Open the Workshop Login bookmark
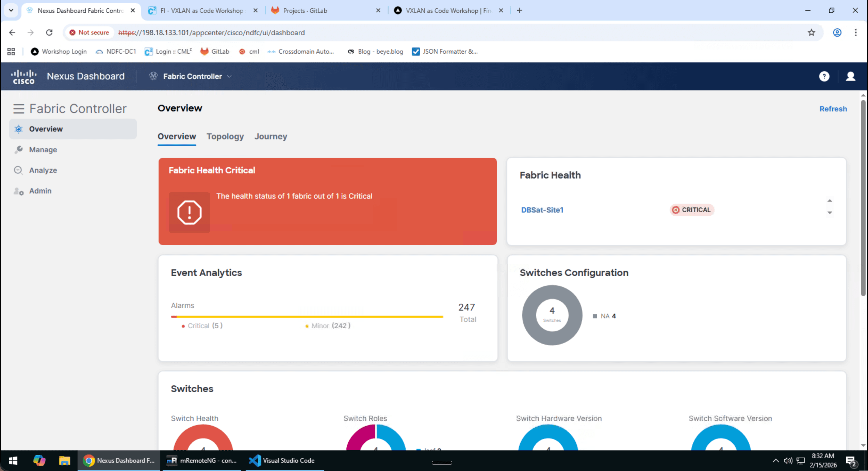868x471 pixels. pyautogui.click(x=59, y=51)
